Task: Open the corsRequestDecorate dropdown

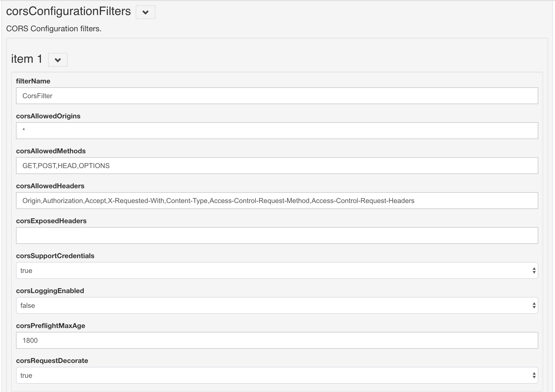Action: pos(277,375)
